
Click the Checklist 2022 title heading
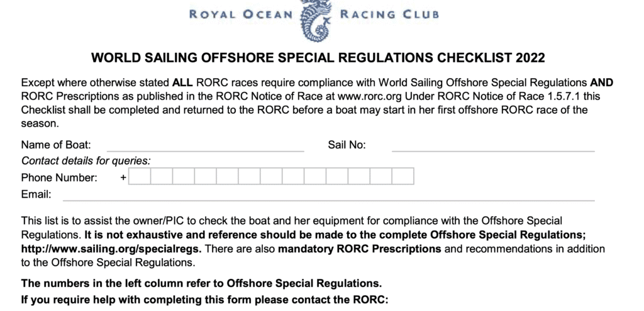coord(318,57)
